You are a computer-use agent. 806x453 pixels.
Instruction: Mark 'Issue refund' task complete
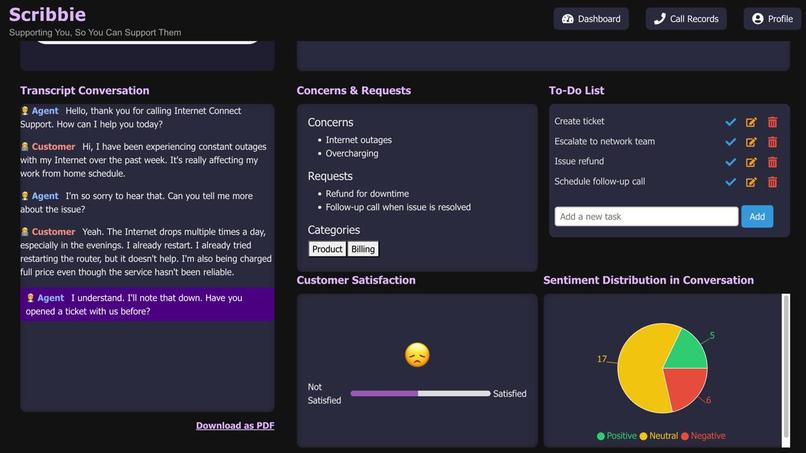(x=730, y=162)
